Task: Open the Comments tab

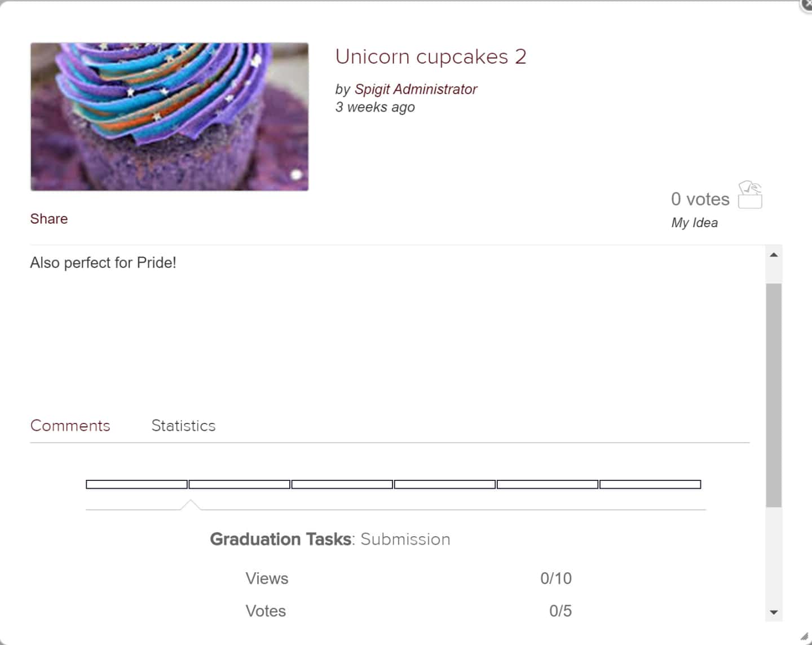Action: [70, 426]
